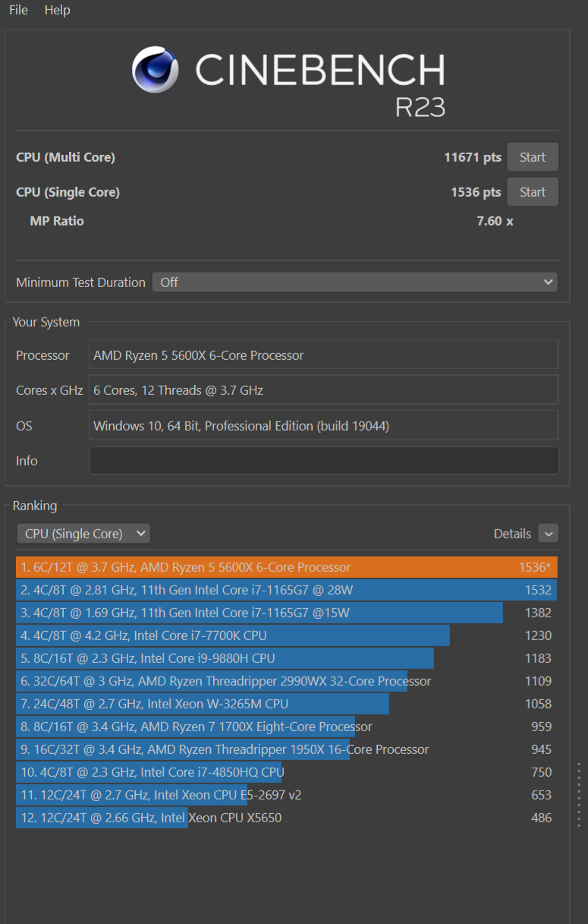This screenshot has height=924, width=588.
Task: Select the Intel Core i7-7700K ranking row
Action: pyautogui.click(x=287, y=635)
